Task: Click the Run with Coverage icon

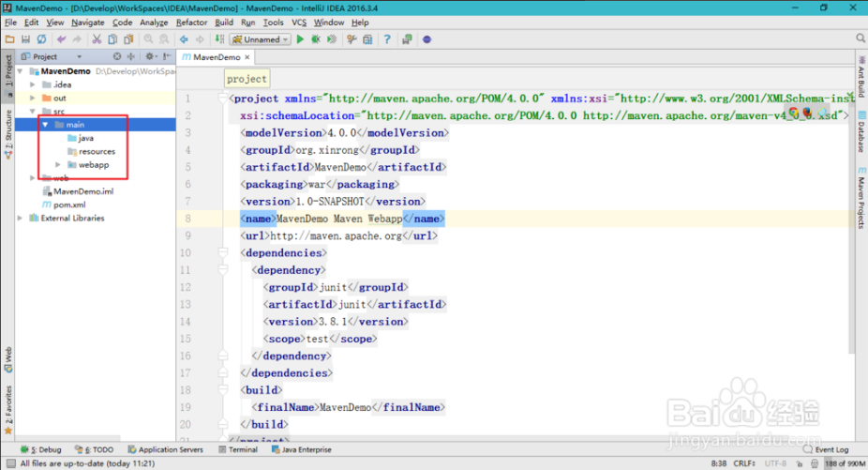Action: click(x=332, y=39)
